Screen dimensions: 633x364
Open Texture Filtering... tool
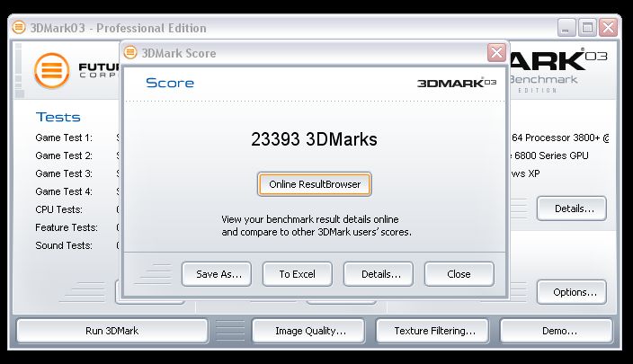click(x=432, y=331)
